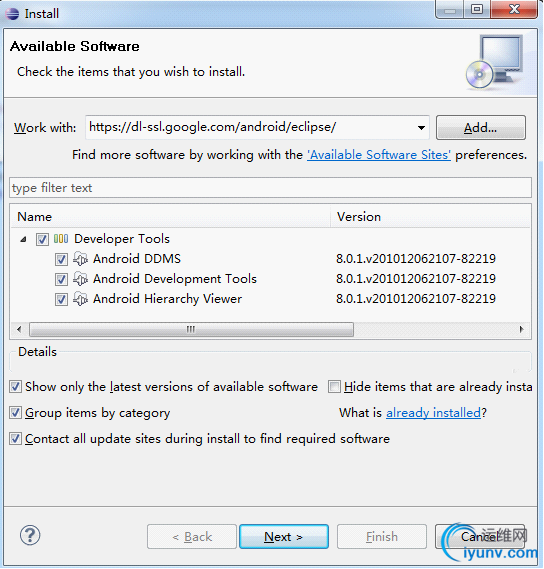The height and width of the screenshot is (569, 544).
Task: Open the already installed link
Action: [433, 413]
